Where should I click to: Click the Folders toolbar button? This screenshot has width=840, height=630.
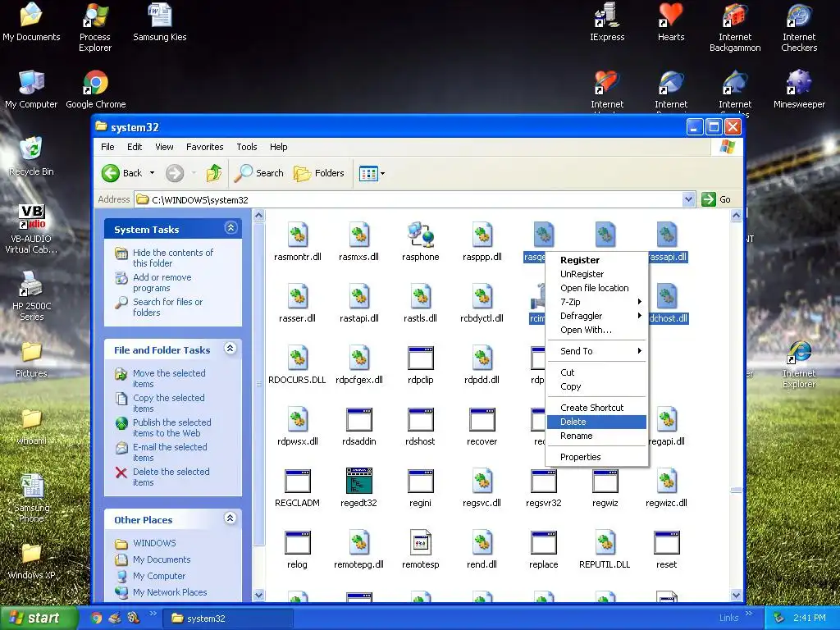(319, 173)
